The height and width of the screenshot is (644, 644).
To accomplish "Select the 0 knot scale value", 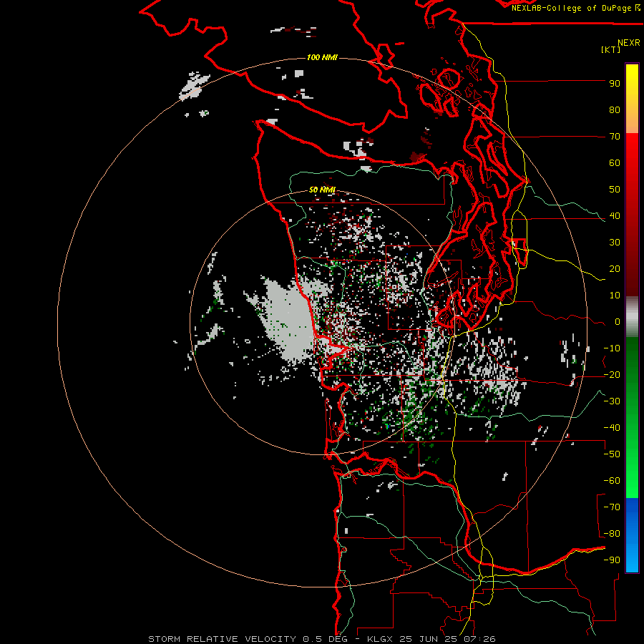I will [x=618, y=322].
